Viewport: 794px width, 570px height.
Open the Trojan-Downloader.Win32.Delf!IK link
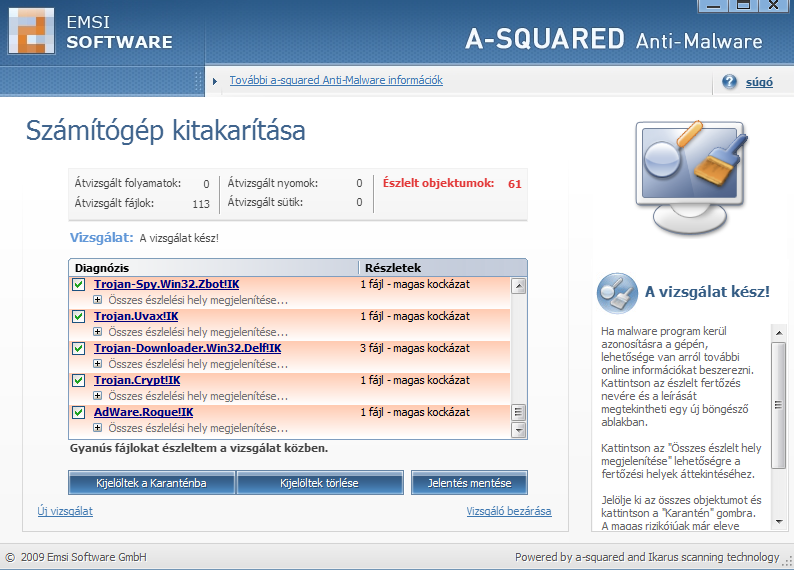click(187, 348)
